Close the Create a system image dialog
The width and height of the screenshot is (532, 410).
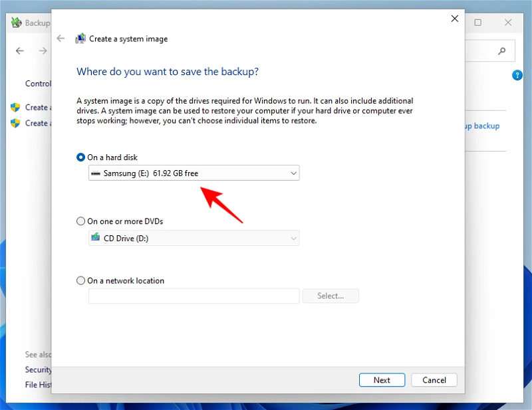(455, 19)
